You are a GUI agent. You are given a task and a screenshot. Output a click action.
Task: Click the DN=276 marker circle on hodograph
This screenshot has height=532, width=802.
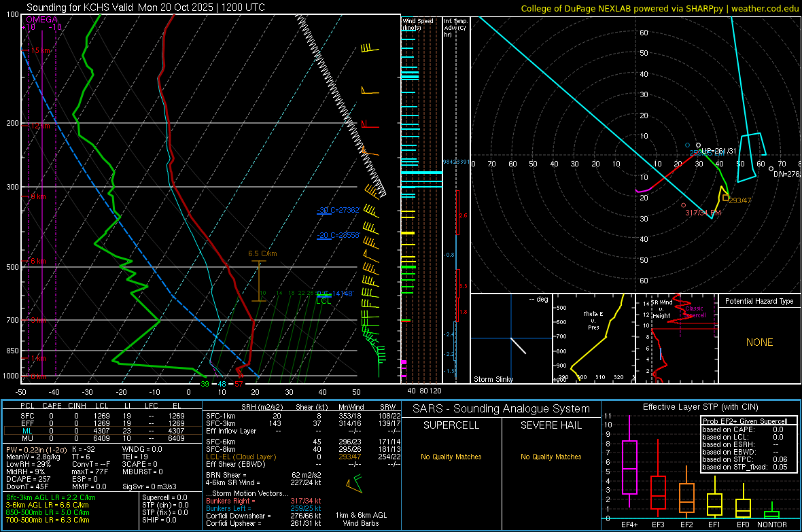click(771, 169)
